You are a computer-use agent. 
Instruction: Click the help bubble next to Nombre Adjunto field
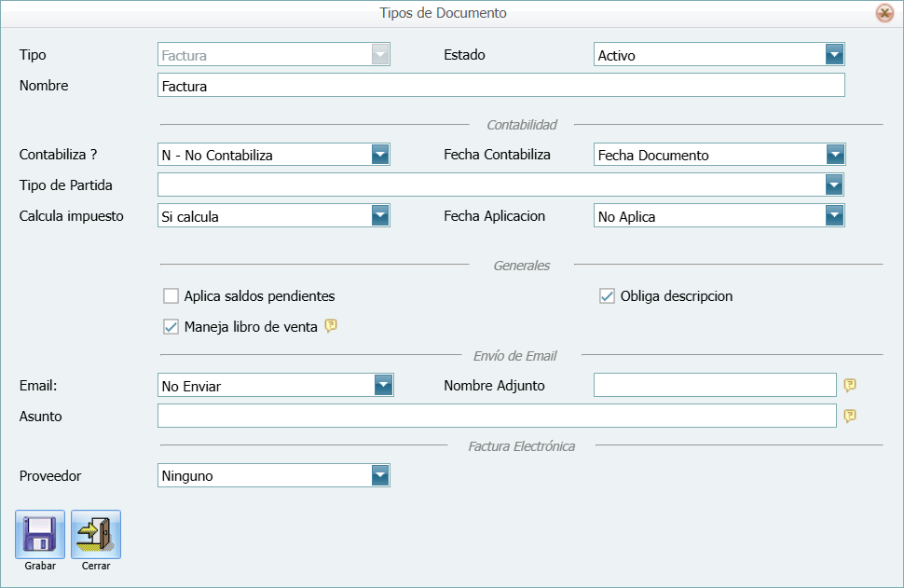pyautogui.click(x=849, y=385)
